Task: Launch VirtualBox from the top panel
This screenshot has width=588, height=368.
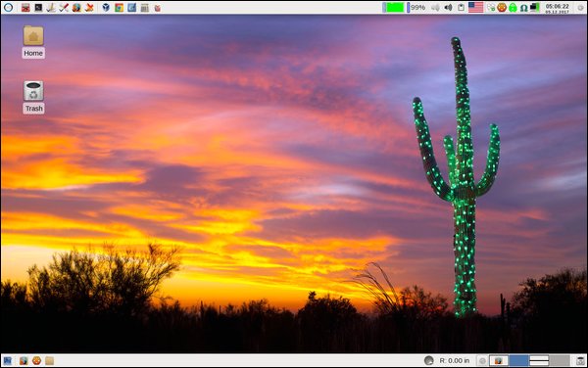Action: pos(106,7)
